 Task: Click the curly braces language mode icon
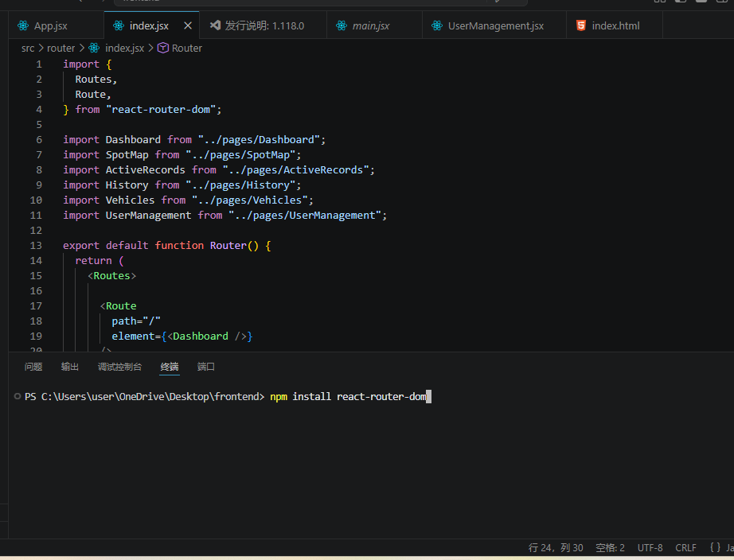(715, 548)
